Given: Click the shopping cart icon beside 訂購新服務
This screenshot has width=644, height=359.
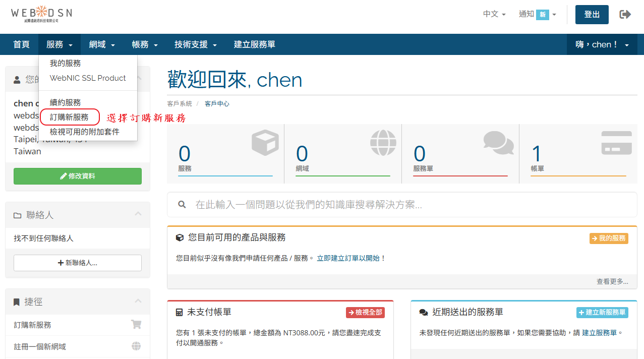Looking at the screenshot, I should tap(136, 325).
